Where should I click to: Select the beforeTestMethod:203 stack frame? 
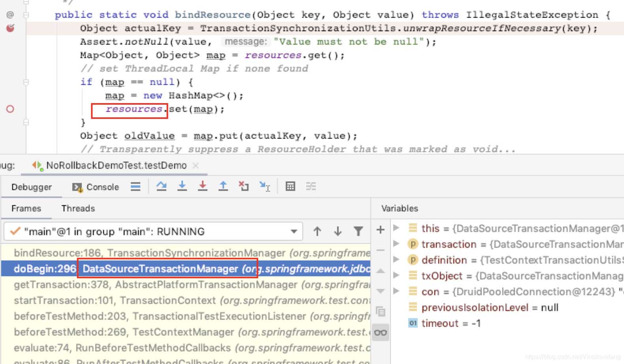[x=186, y=316]
